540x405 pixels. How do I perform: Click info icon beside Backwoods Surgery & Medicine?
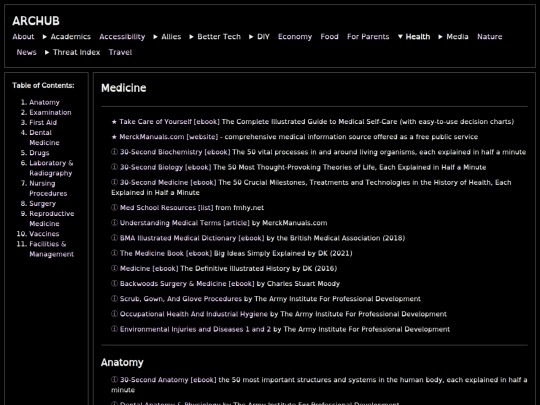pos(114,283)
